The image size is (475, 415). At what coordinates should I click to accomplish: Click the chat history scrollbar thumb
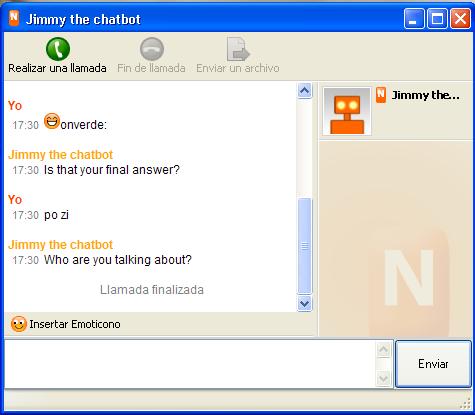(304, 246)
